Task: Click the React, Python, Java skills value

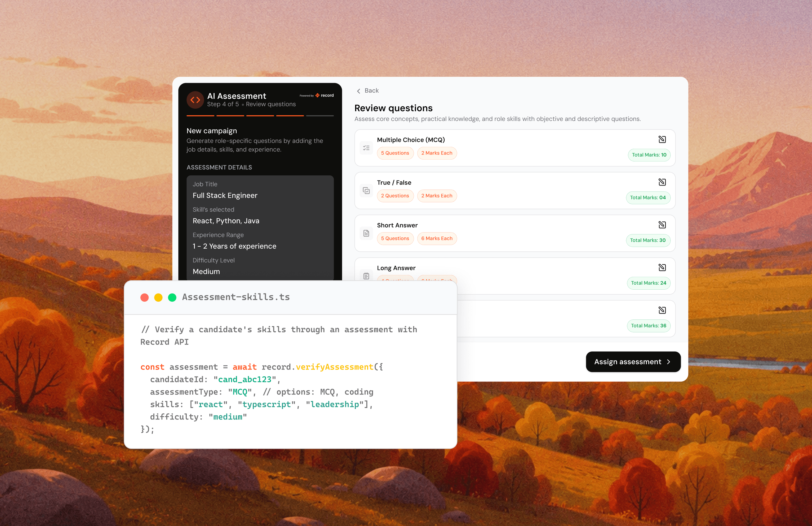Action: [x=226, y=221]
